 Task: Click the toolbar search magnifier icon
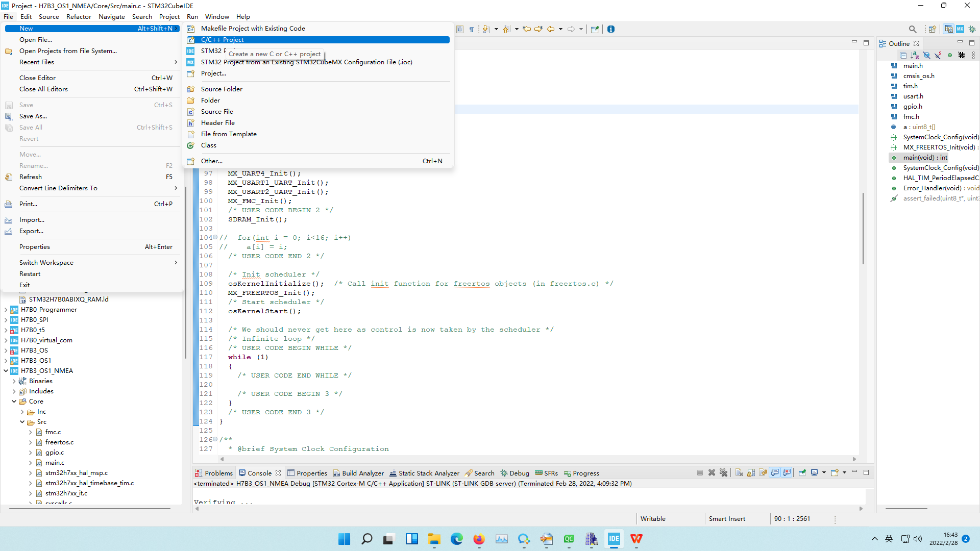[x=913, y=29]
